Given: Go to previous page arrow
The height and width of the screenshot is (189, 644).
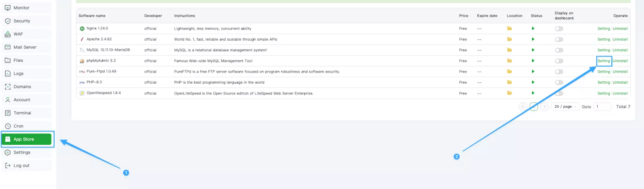Looking at the screenshot, I should (523, 107).
